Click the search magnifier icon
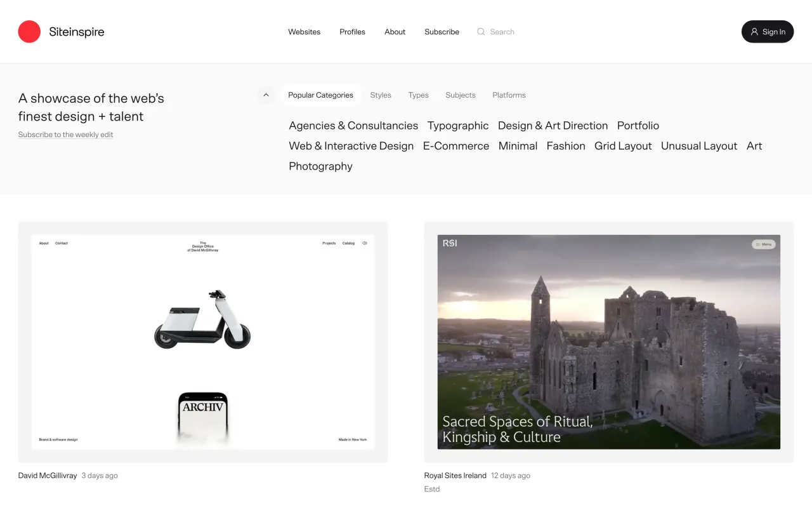The width and height of the screenshot is (812, 508). pyautogui.click(x=481, y=32)
